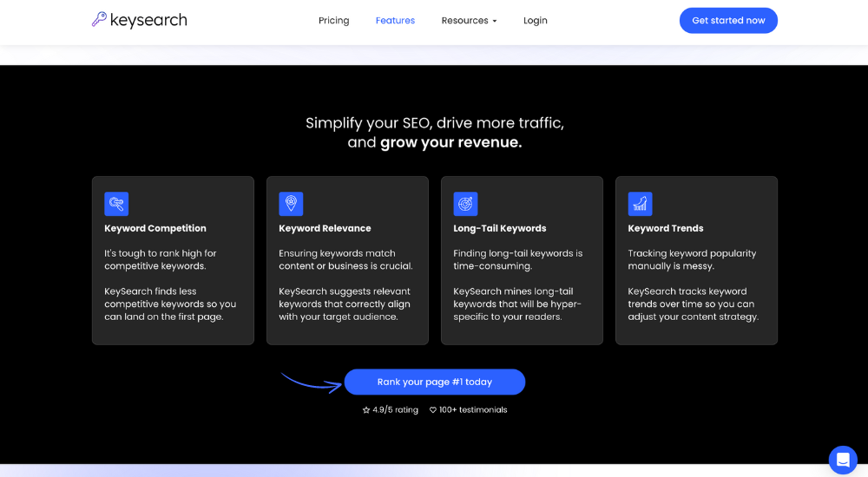Click 'Tracking keyword popularity manually is messy' text
868x477 pixels.
(692, 259)
